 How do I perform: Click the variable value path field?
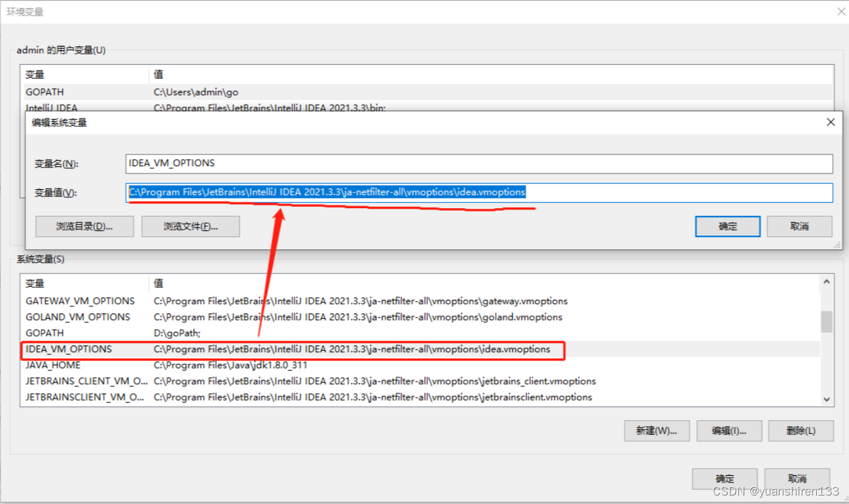pos(479,192)
